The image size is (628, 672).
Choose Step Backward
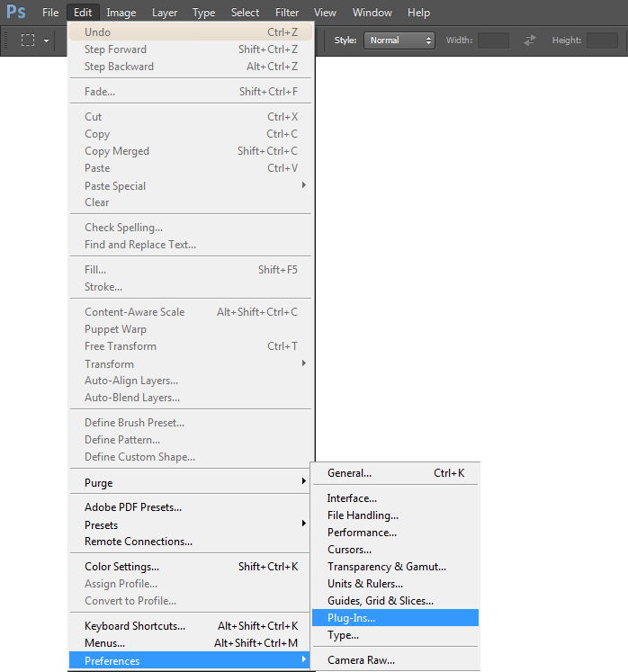[x=191, y=67]
